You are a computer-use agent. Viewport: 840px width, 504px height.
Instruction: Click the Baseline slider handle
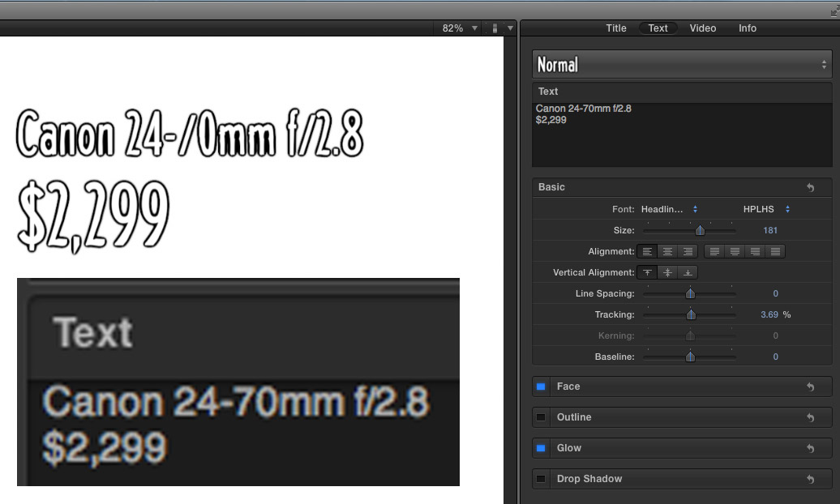[690, 357]
